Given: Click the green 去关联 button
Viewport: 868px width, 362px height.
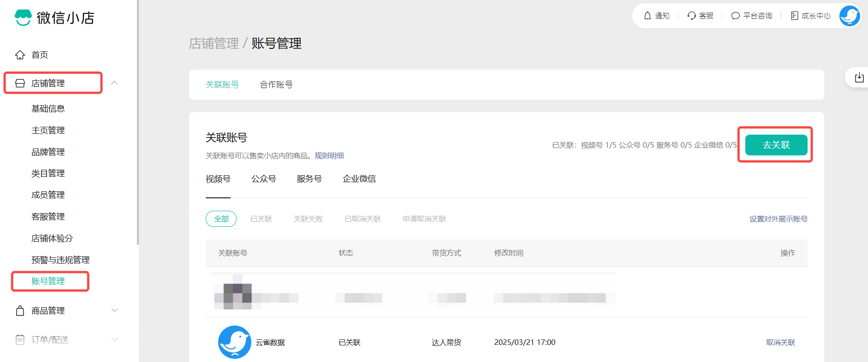Looking at the screenshot, I should pos(776,145).
